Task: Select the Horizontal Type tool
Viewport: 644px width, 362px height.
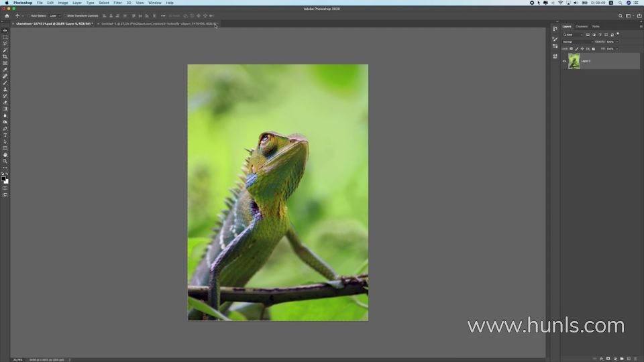Action: click(5, 135)
